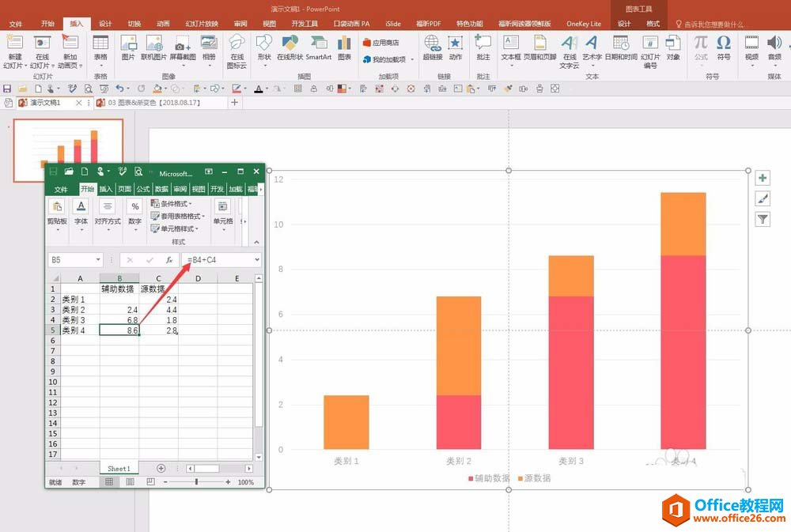This screenshot has width=791, height=532.
Task: Open the 形状 shapes gallery
Action: [264, 43]
